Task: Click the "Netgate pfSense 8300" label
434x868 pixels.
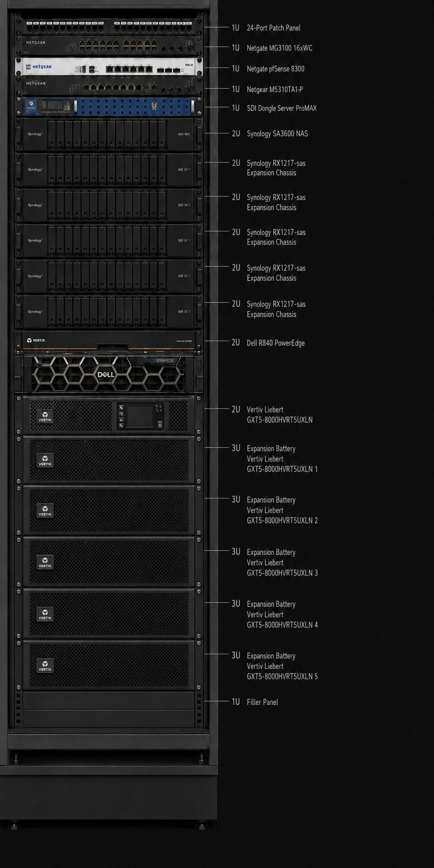Action: coord(275,69)
